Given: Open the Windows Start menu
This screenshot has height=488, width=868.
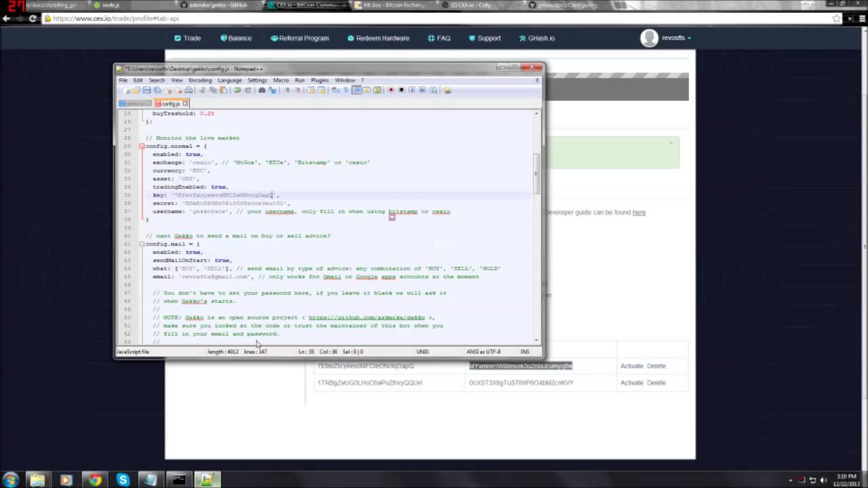Looking at the screenshot, I should 10,480.
